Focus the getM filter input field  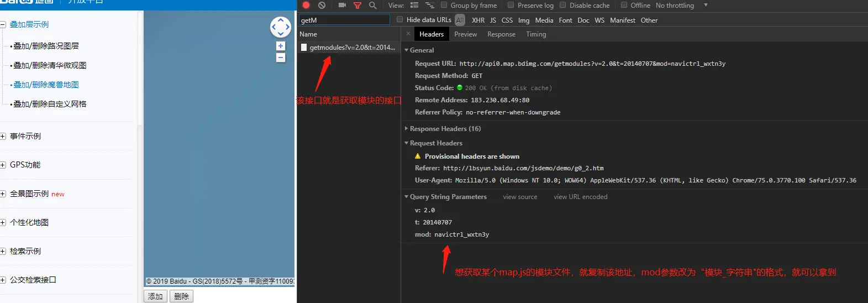tap(344, 20)
